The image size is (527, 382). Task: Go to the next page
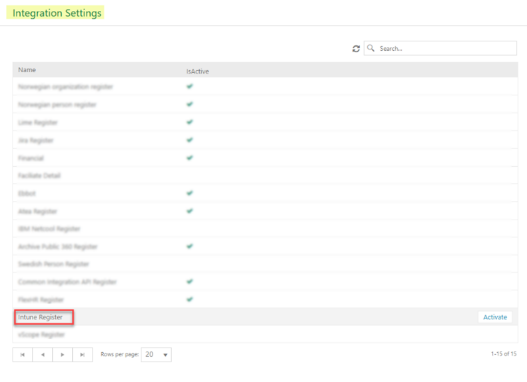[x=62, y=355]
